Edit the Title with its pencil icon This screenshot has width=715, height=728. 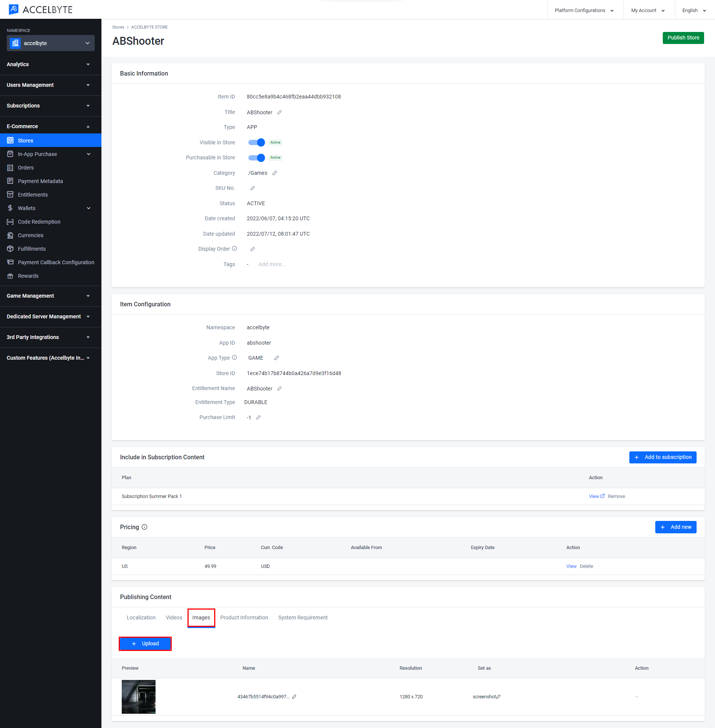[280, 112]
